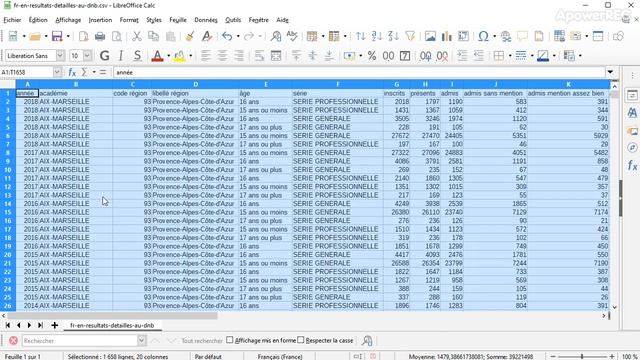This screenshot has width=640, height=360.
Task: Open the sidebar Properties panel
Action: tap(632, 96)
